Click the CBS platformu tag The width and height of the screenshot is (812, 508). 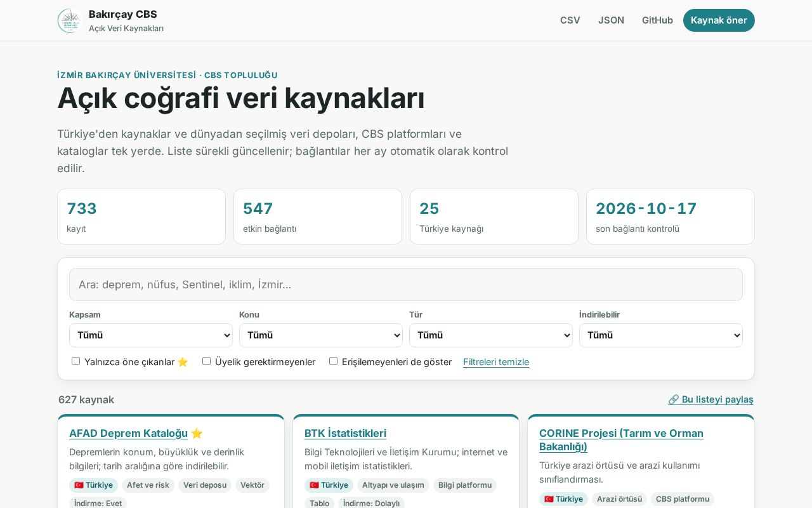683,499
